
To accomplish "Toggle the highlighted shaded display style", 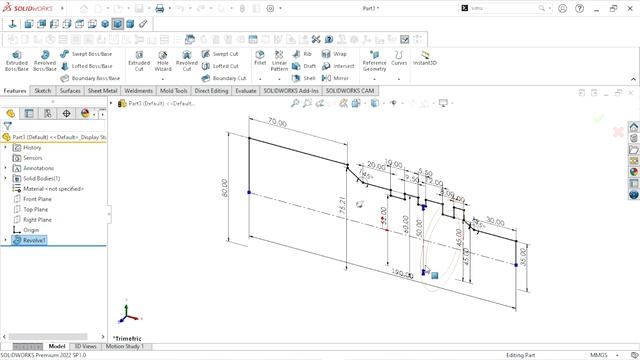I will (118, 24).
